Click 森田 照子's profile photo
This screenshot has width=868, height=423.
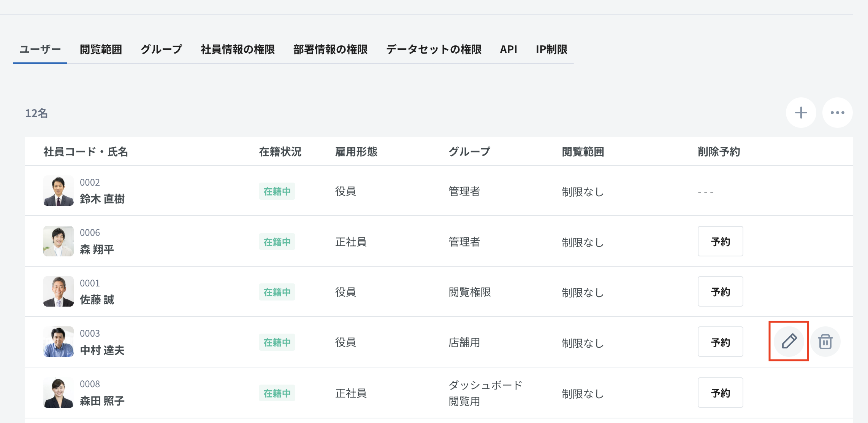coord(59,392)
